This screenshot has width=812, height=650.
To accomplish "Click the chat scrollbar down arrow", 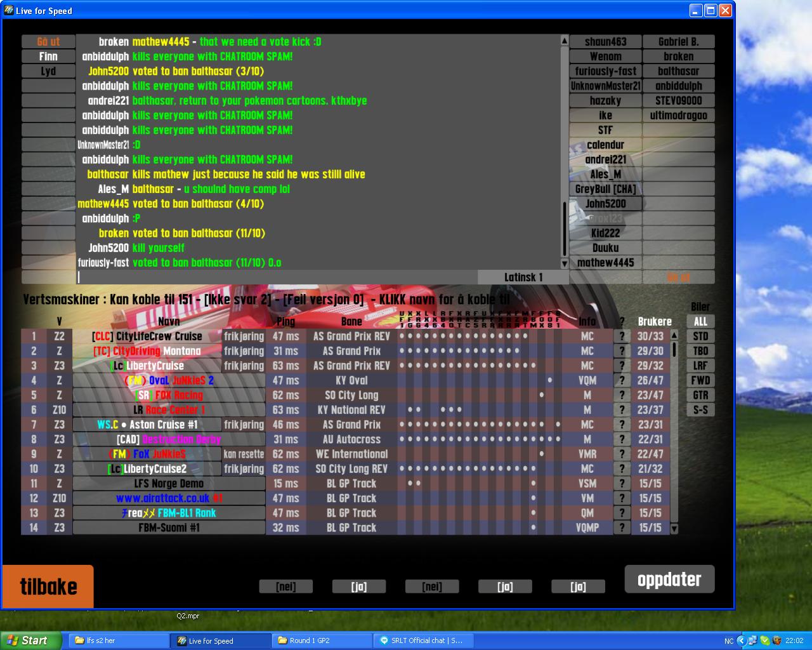I will [x=565, y=263].
